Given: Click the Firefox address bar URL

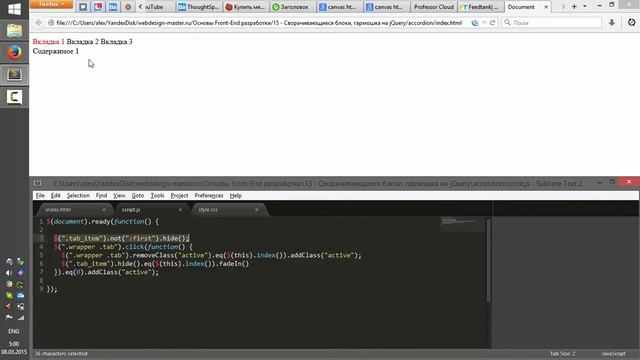Looking at the screenshot, I should (259, 23).
